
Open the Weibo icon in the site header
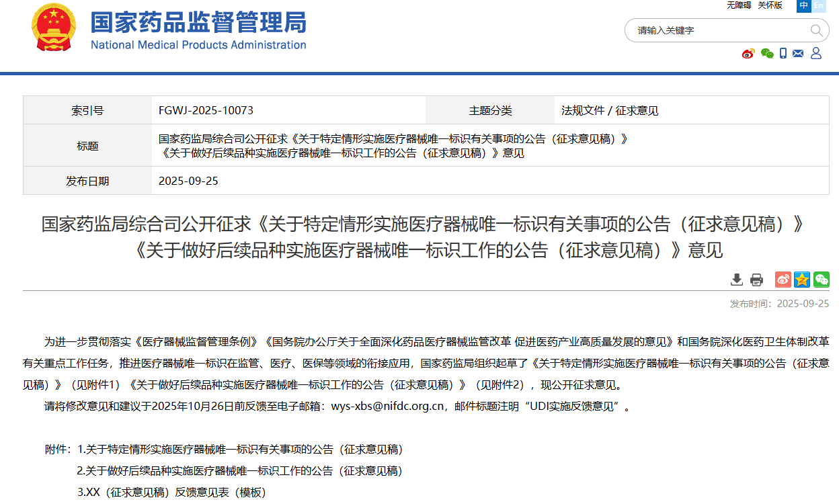click(748, 53)
